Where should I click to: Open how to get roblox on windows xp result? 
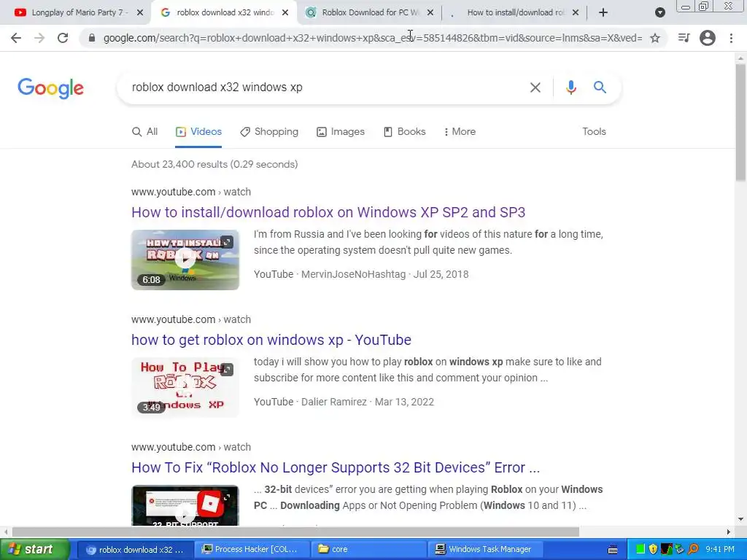click(271, 340)
